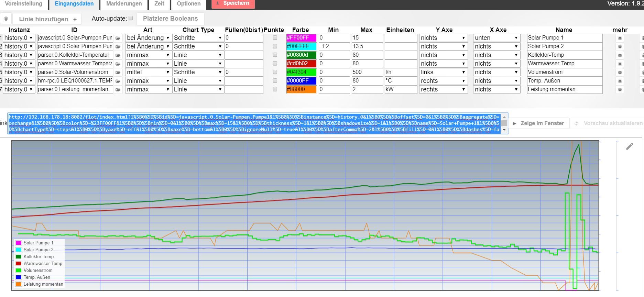The image size is (644, 297).
Task: Enable Punkte checkbox for Leistung momentan
Action: 275,89
